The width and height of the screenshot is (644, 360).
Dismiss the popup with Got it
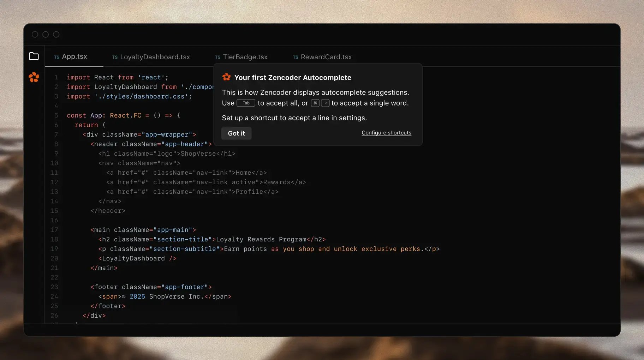click(236, 133)
